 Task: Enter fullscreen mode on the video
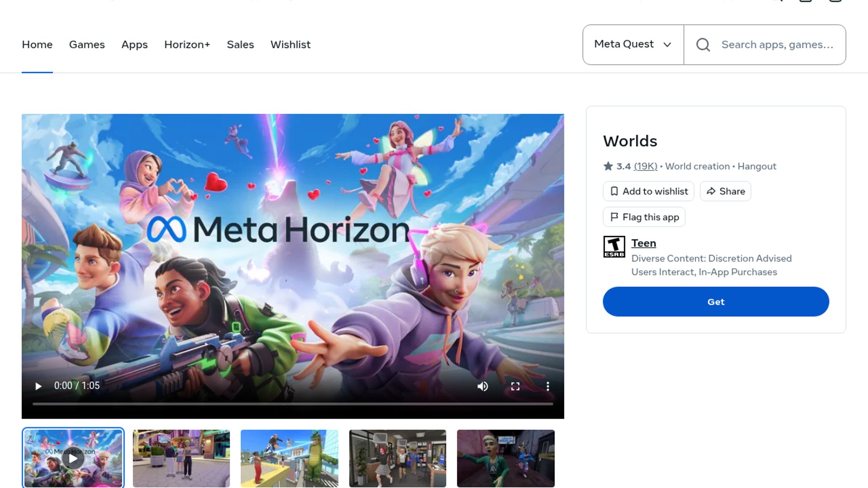[515, 386]
